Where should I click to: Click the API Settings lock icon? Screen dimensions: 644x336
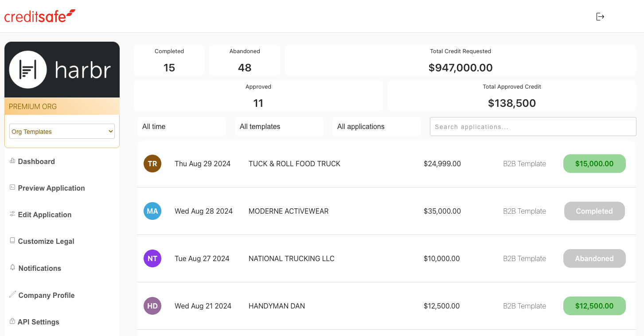pos(12,321)
